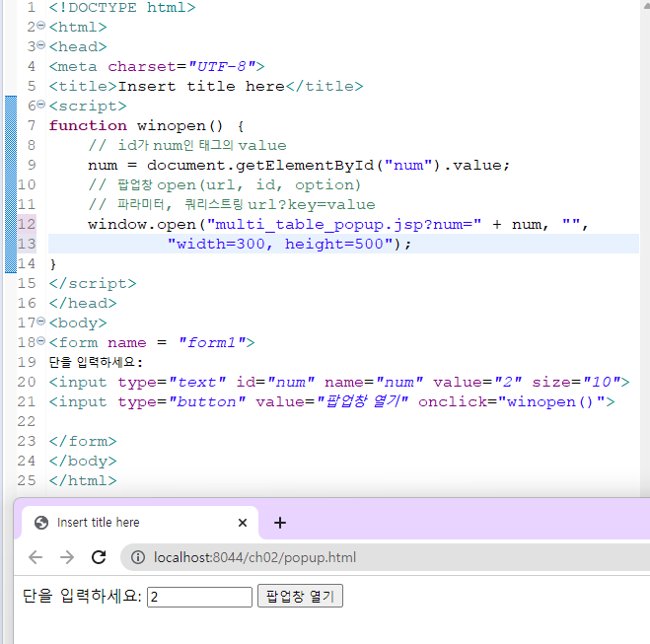Click the meta charset line 4
Image resolution: width=650 pixels, height=644 pixels.
[156, 66]
